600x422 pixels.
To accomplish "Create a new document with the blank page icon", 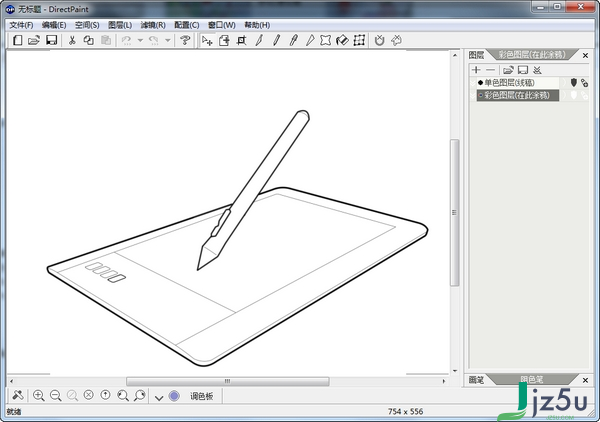I will [x=17, y=40].
